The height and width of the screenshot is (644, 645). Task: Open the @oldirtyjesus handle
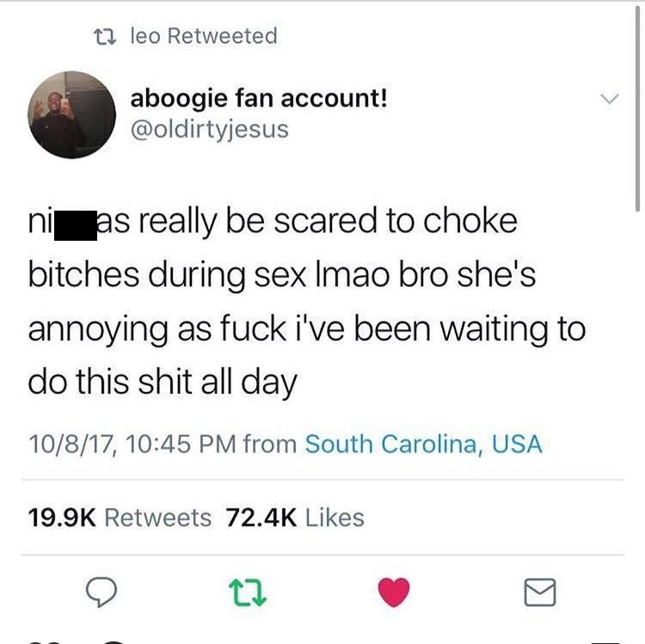pos(210,129)
